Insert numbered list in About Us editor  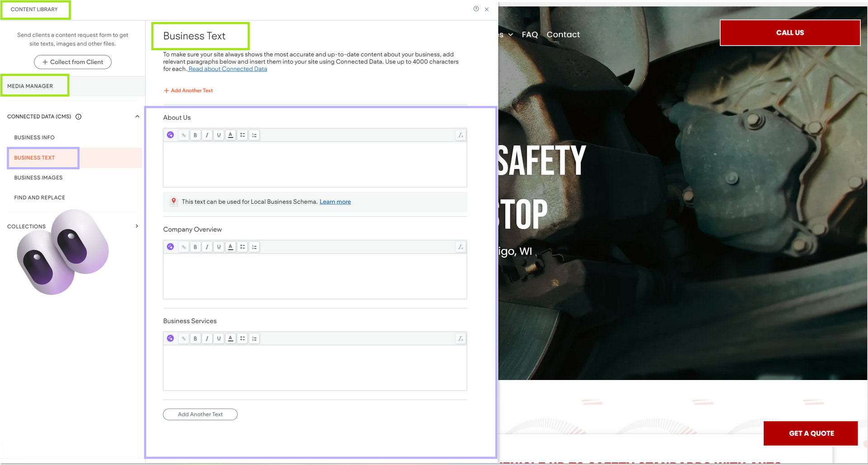click(x=254, y=135)
